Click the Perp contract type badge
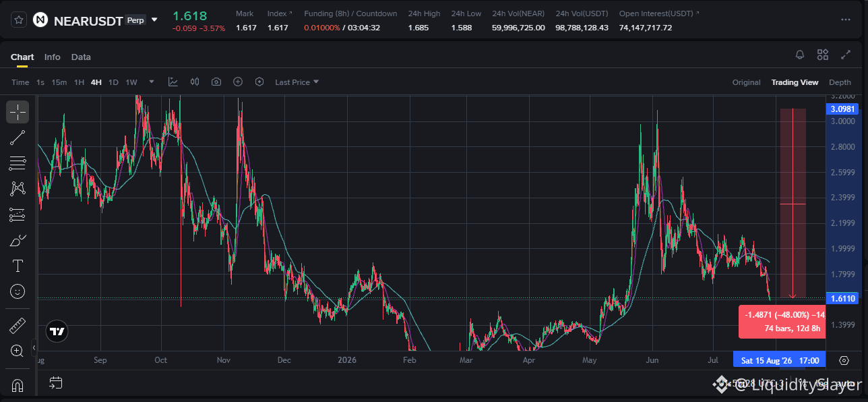868x402 pixels. (x=135, y=20)
